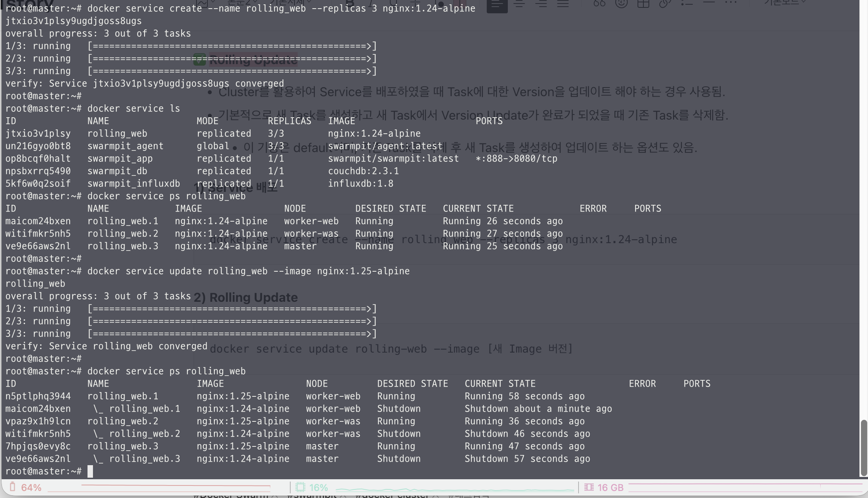Remove the #swarmpit tag
Image resolution: width=868 pixels, height=498 pixels.
(343, 496)
